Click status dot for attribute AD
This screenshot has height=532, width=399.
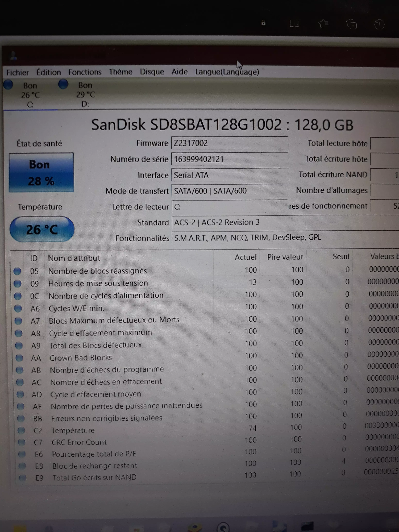pyautogui.click(x=20, y=394)
